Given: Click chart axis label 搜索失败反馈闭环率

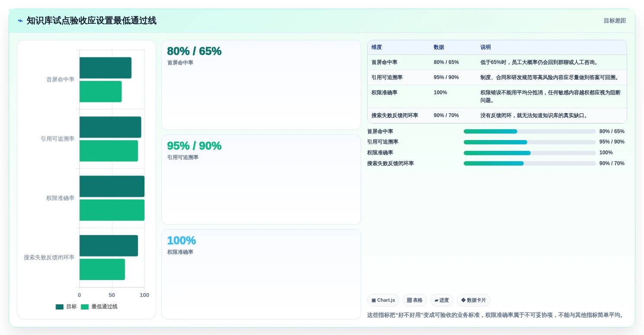Looking at the screenshot, I should tap(49, 258).
